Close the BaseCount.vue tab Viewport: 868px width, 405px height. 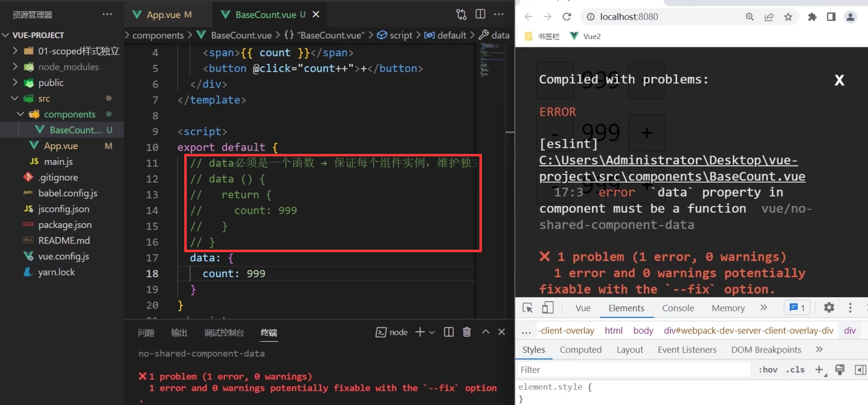pos(316,14)
